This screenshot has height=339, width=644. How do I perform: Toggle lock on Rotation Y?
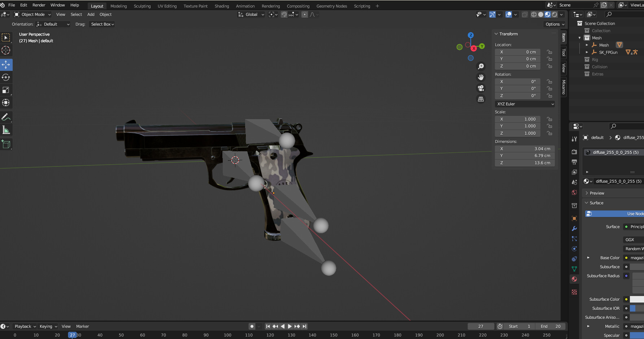(549, 88)
